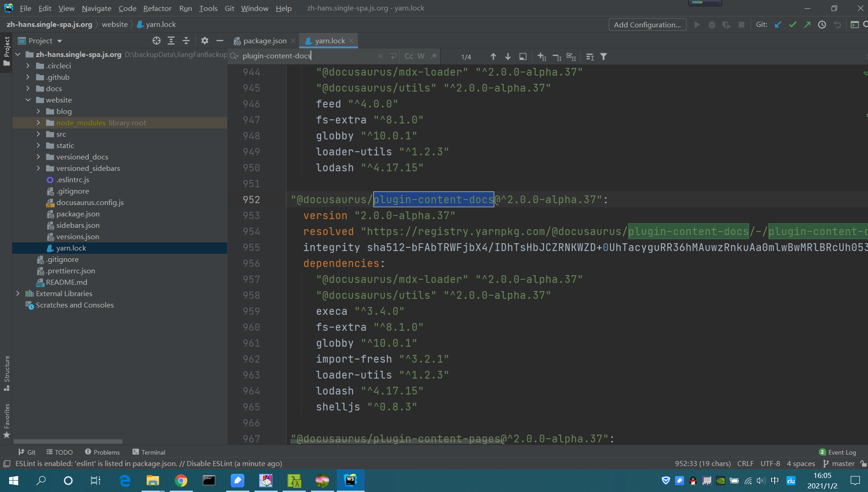Toggle Match Case 'Cc' option
This screenshot has height=492, width=868.
(409, 56)
